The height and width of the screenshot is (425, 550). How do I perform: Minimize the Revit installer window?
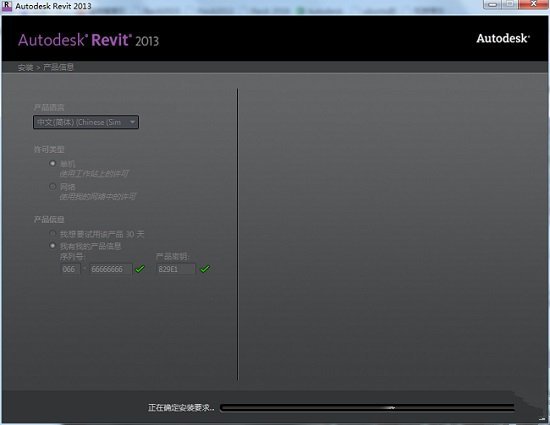tap(492, 5)
